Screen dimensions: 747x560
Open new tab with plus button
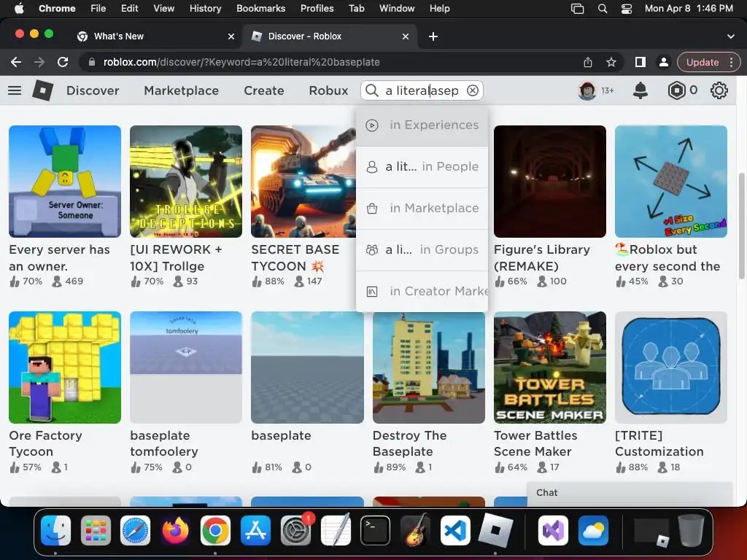[433, 36]
